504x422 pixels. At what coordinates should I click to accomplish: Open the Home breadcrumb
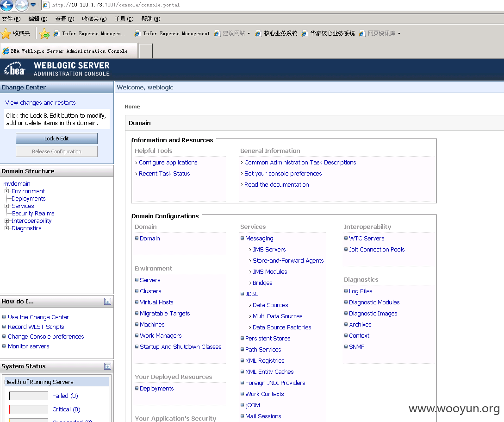[132, 107]
